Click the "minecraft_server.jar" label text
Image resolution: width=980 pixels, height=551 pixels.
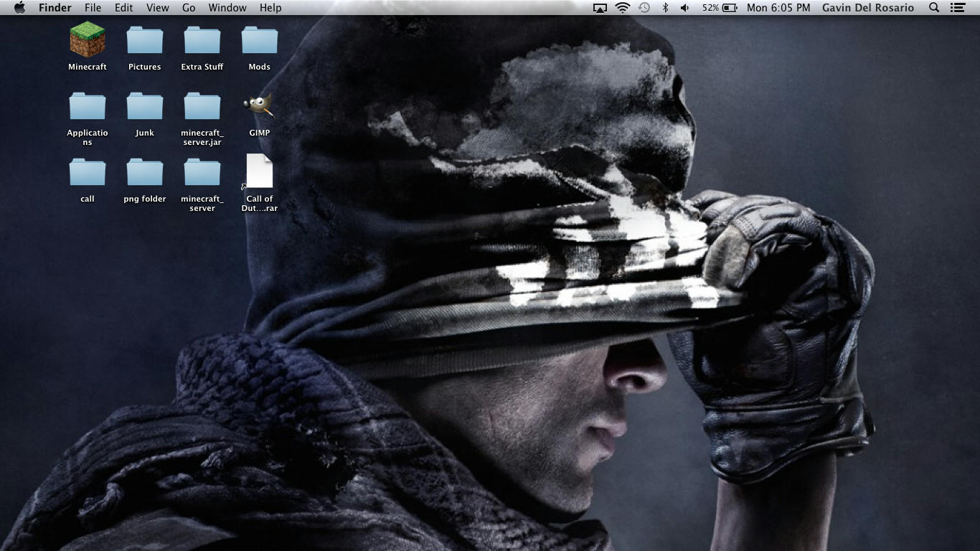click(202, 138)
